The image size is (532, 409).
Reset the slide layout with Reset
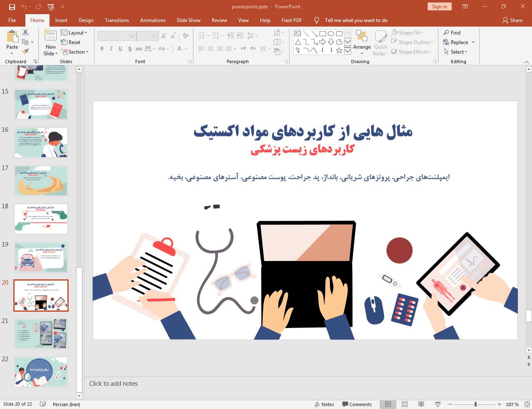pos(71,42)
